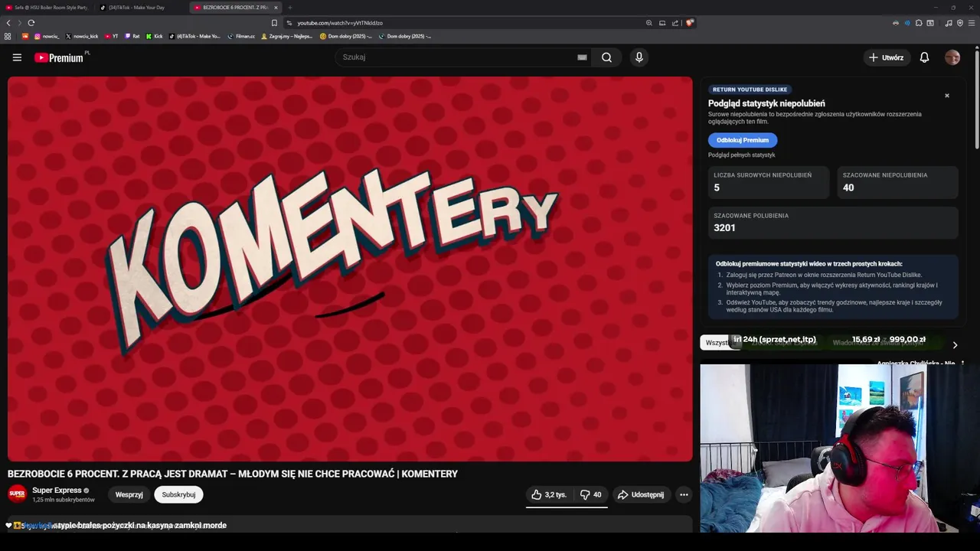The width and height of the screenshot is (980, 551).
Task: Share the video via Udostępnij
Action: point(641,494)
